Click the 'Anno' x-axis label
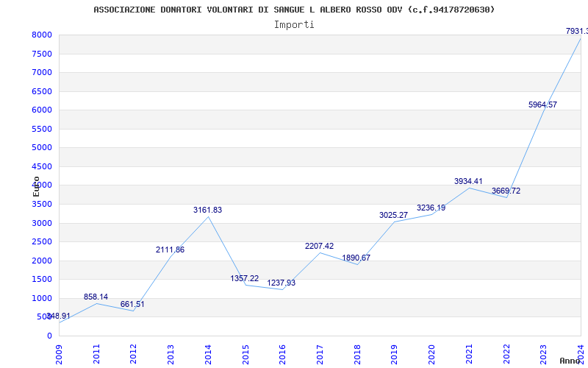588x368 pixels. click(570, 361)
